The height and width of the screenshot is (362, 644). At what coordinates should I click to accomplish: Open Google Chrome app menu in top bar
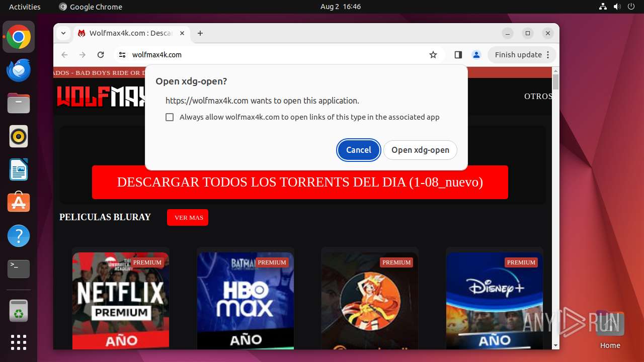click(91, 7)
